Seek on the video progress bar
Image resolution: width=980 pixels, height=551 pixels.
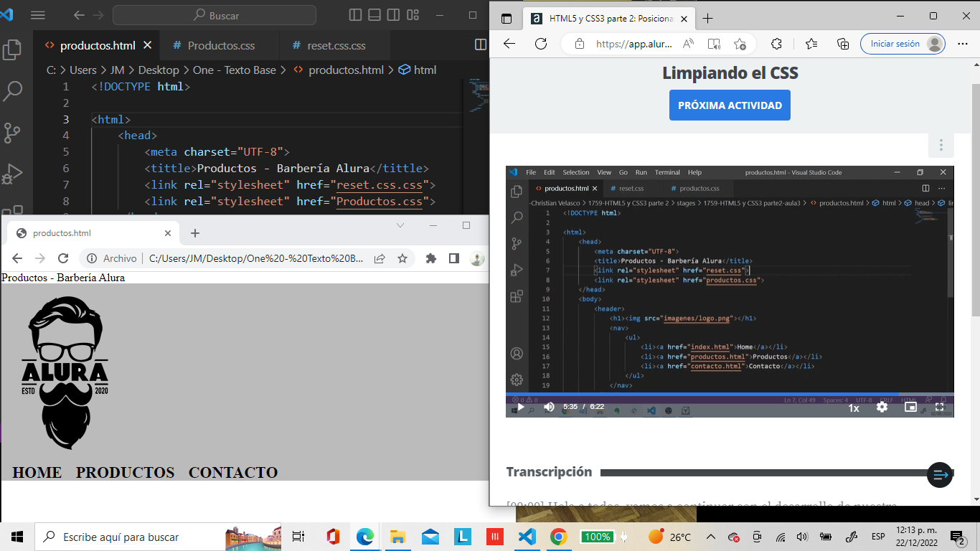pyautogui.click(x=730, y=395)
